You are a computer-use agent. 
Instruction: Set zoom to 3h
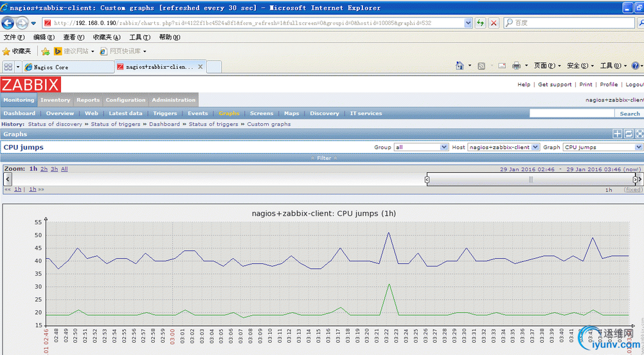pyautogui.click(x=54, y=169)
